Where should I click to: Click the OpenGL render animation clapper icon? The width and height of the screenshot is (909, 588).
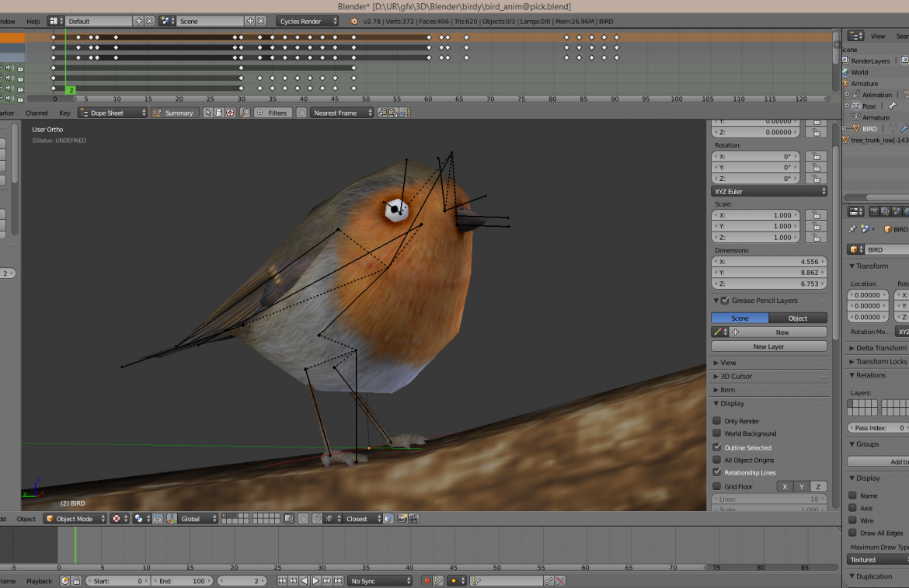point(413,519)
